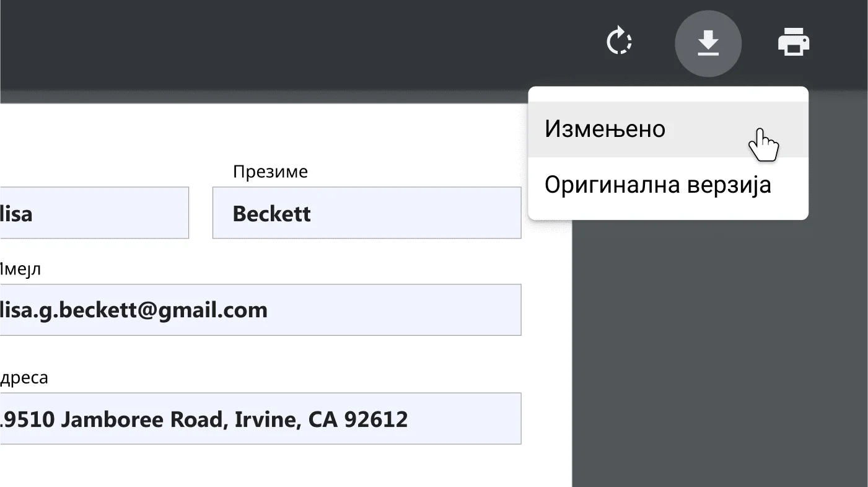Screen dimensions: 868x487
Task: Click the Адреса label above the address
Action: 25,377
